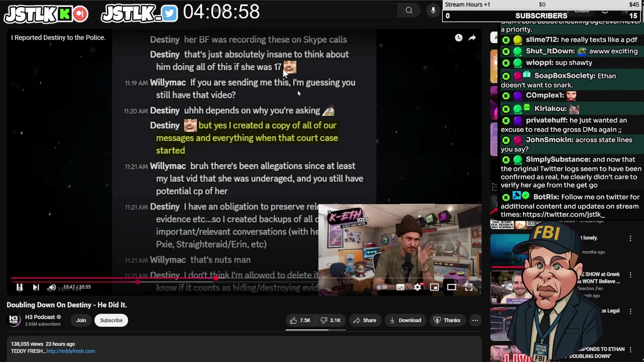This screenshot has width=644, height=362.
Task: Toggle theater mode in the player
Action: (x=451, y=287)
